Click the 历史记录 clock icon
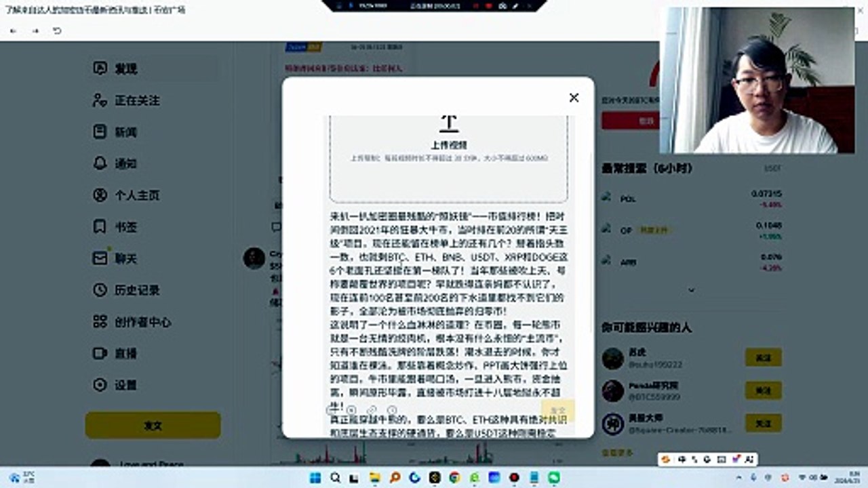This screenshot has width=868, height=488. coord(100,290)
